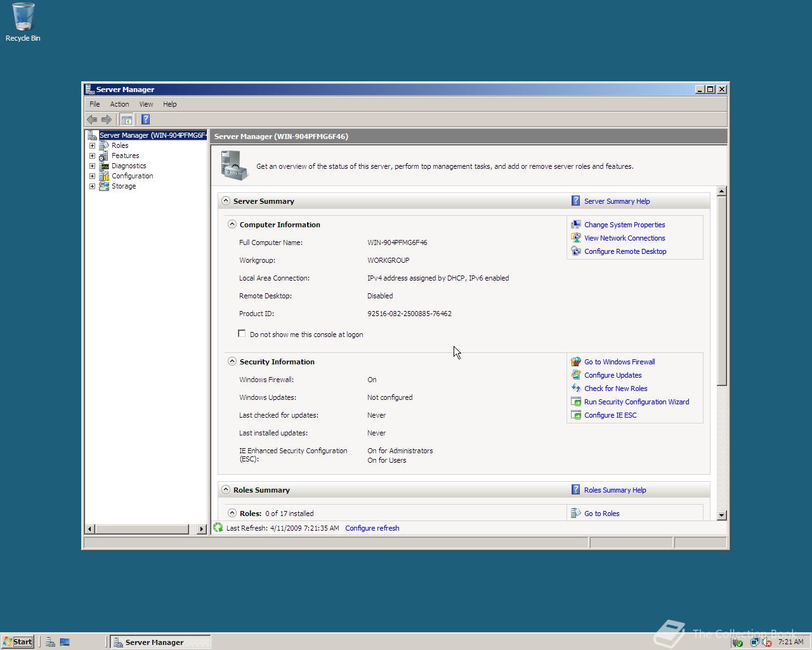Screen dimensions: 812x650
Task: Click Server Manager quick launch icon
Action: [x=50, y=642]
